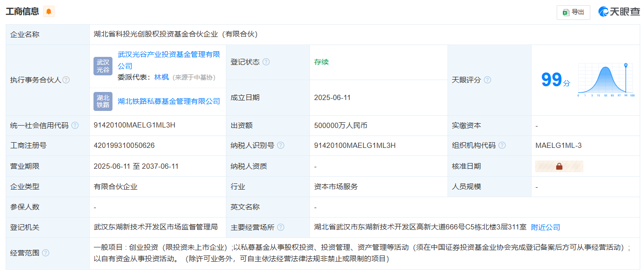Click help icon next to 统一社会信用代码
644x273 pixels.
(75, 126)
